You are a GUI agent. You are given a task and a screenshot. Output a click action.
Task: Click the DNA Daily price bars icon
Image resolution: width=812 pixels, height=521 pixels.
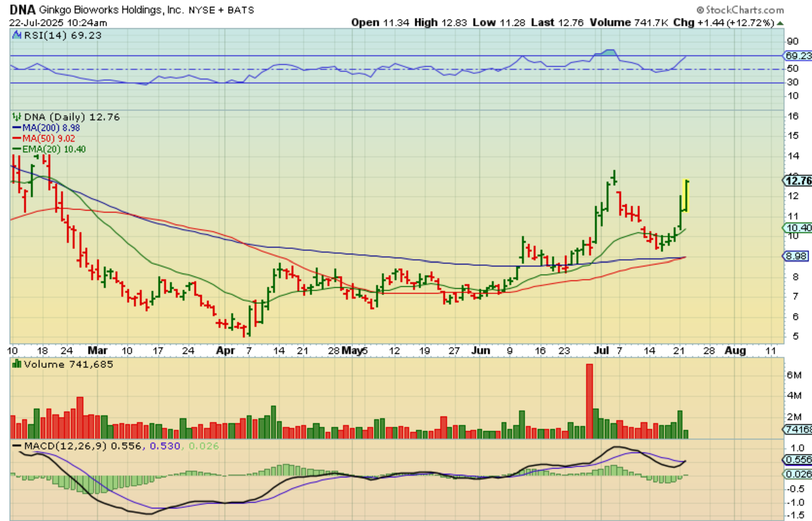17,117
